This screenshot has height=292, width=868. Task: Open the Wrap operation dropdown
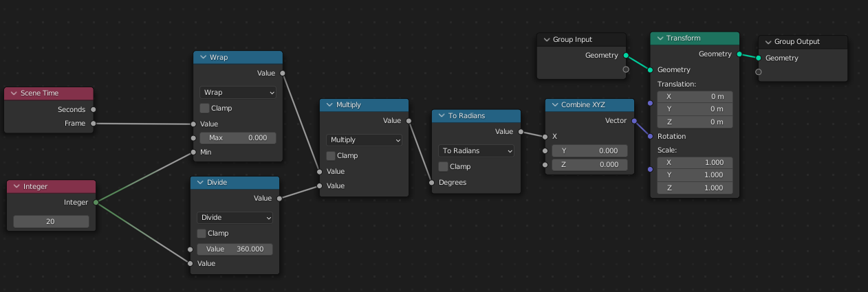pos(238,92)
